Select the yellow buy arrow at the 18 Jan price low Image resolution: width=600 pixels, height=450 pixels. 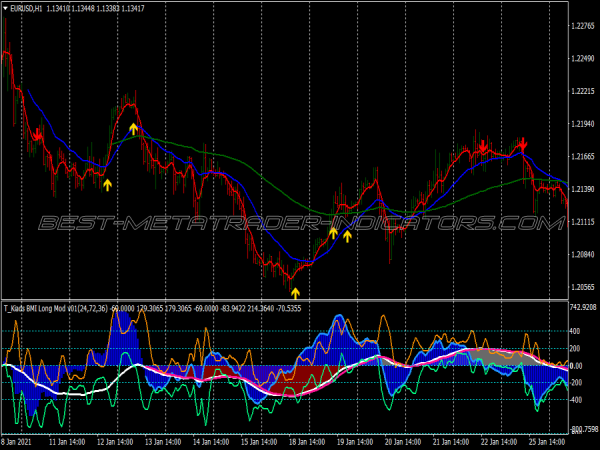pyautogui.click(x=295, y=293)
